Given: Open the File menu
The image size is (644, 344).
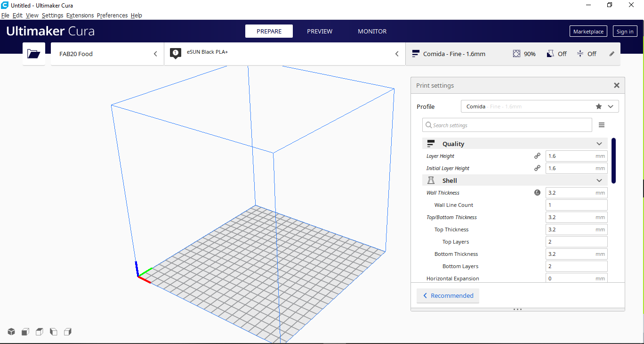Looking at the screenshot, I should pyautogui.click(x=5, y=16).
